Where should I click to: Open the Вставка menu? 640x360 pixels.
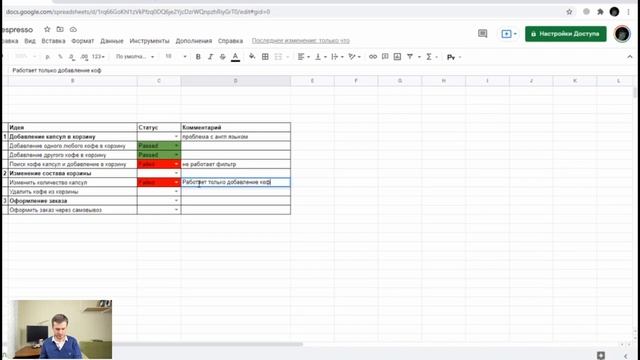[53, 41]
